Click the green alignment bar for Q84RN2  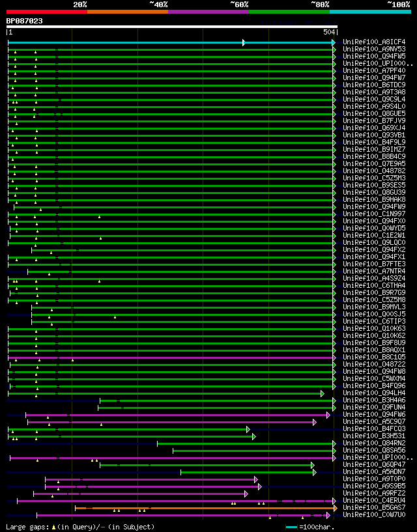pos(246,444)
